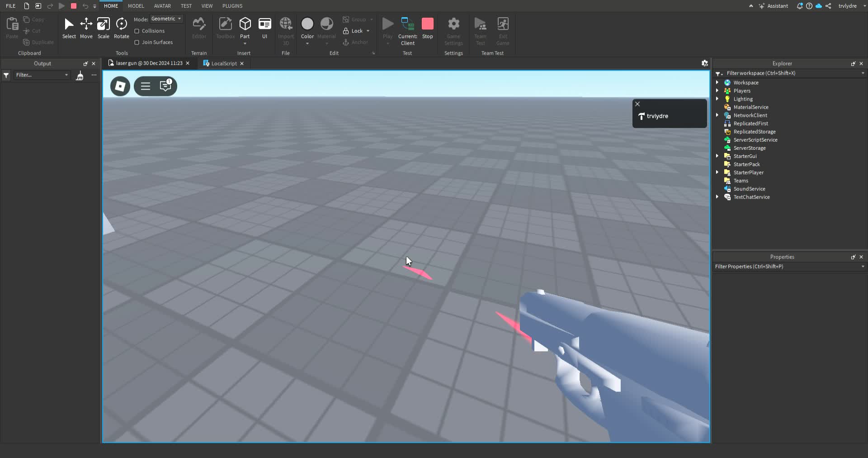Viewport: 868px width, 458px height.
Task: Expand StarterPlayer in the Explorer
Action: tap(718, 172)
